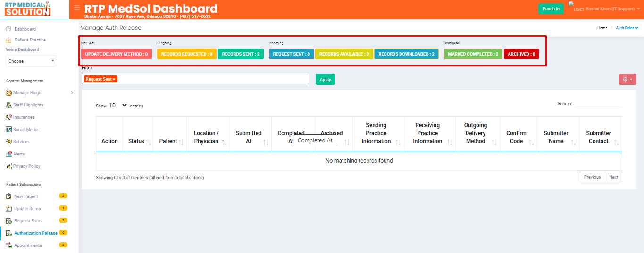Click the Dashboard gauge icon in sidebar
This screenshot has height=253, width=644.
[8, 29]
